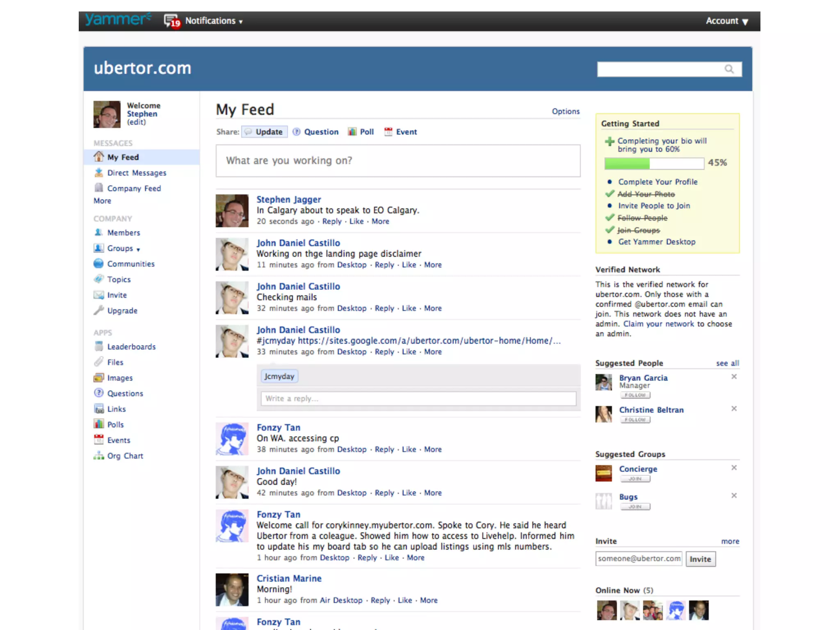Image resolution: width=840 pixels, height=630 pixels.
Task: Select the Poll share option
Action: point(366,132)
